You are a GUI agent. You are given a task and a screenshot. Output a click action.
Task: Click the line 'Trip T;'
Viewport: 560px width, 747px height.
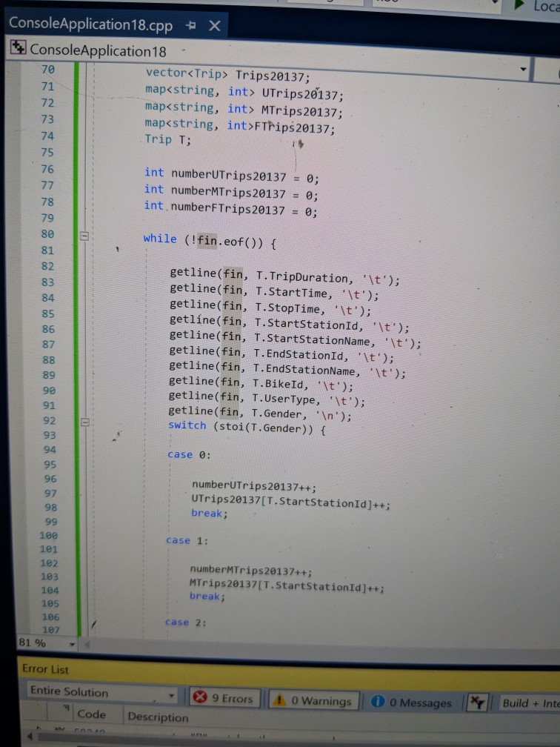(x=167, y=139)
